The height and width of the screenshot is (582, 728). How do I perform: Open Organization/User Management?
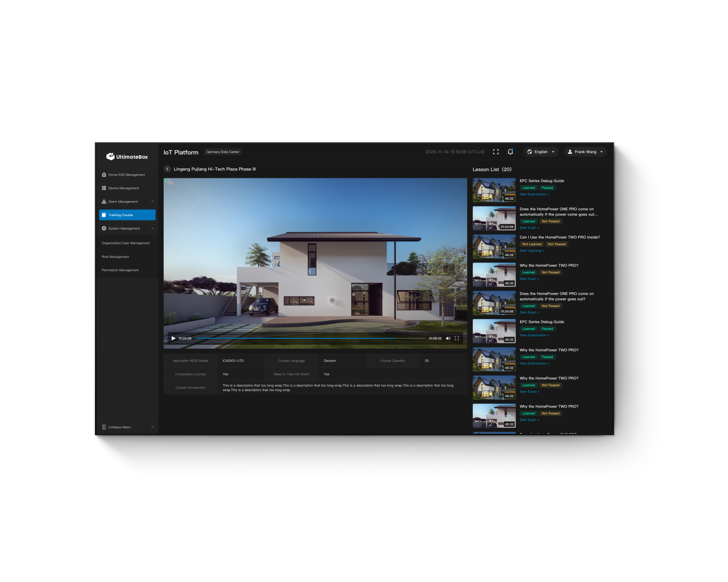click(126, 243)
